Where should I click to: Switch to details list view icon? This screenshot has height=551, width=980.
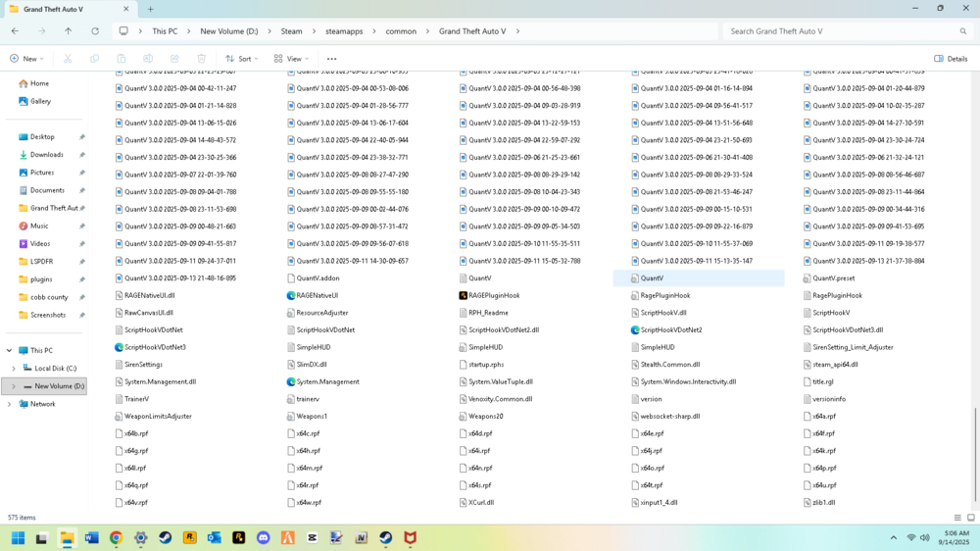[957, 518]
